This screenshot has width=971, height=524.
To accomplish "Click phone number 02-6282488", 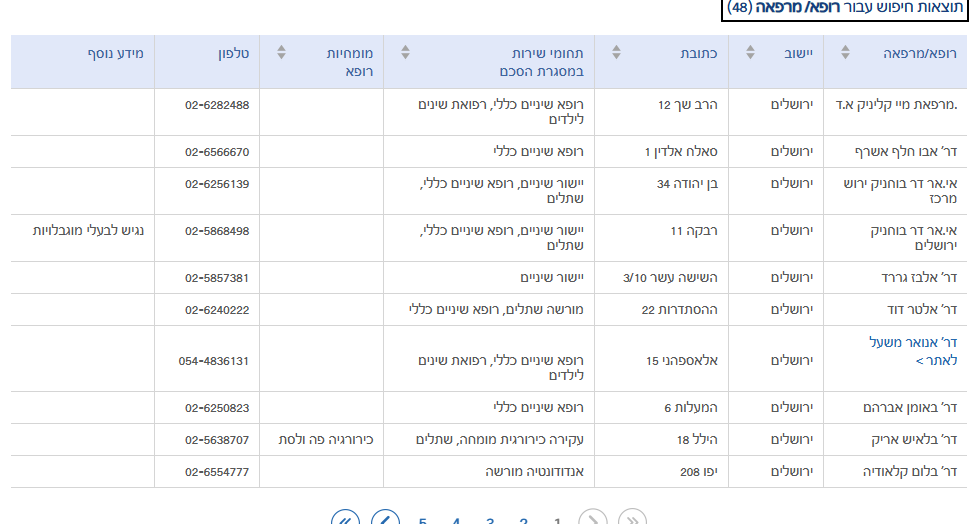I will 217,105.
